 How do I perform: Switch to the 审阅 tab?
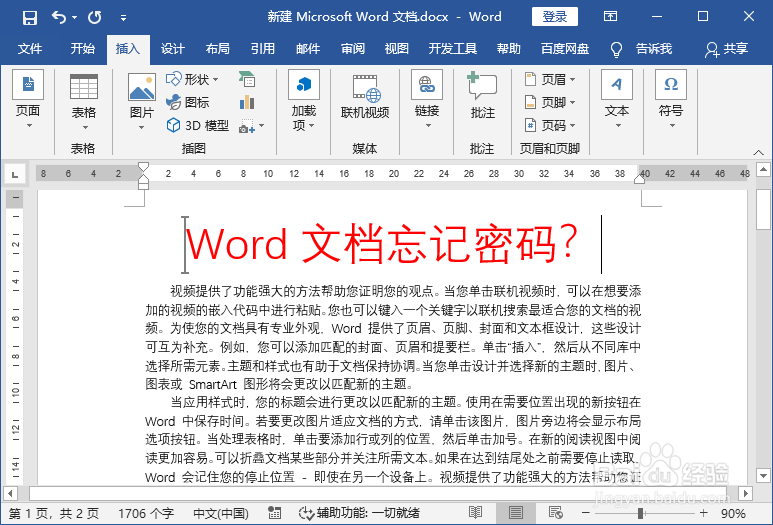click(x=352, y=49)
